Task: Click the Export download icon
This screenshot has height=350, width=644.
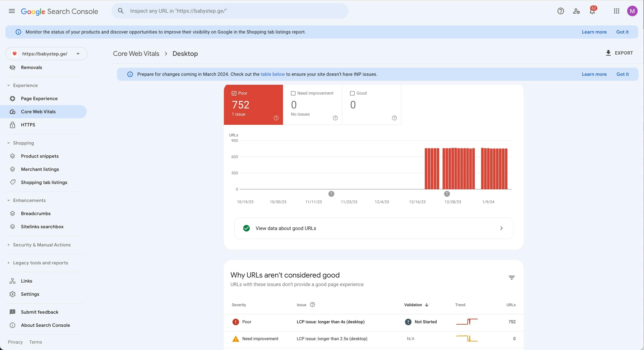Action: tap(608, 53)
